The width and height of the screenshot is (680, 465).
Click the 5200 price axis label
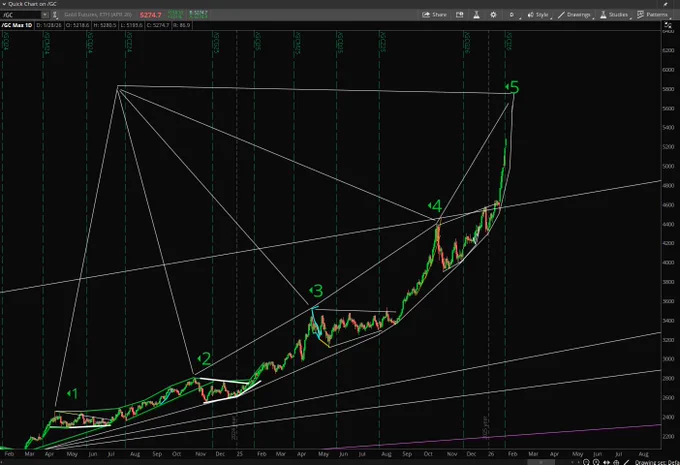[668, 147]
